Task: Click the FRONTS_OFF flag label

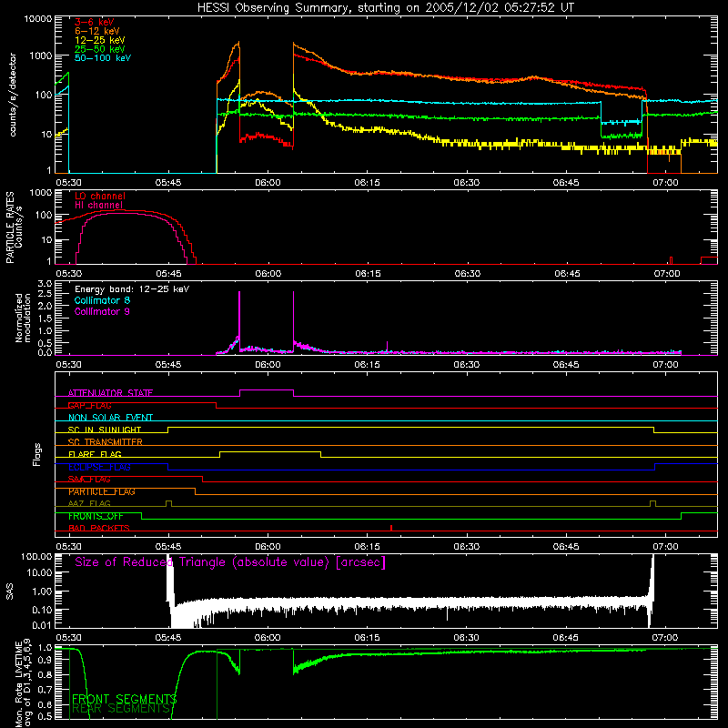Action: click(96, 516)
